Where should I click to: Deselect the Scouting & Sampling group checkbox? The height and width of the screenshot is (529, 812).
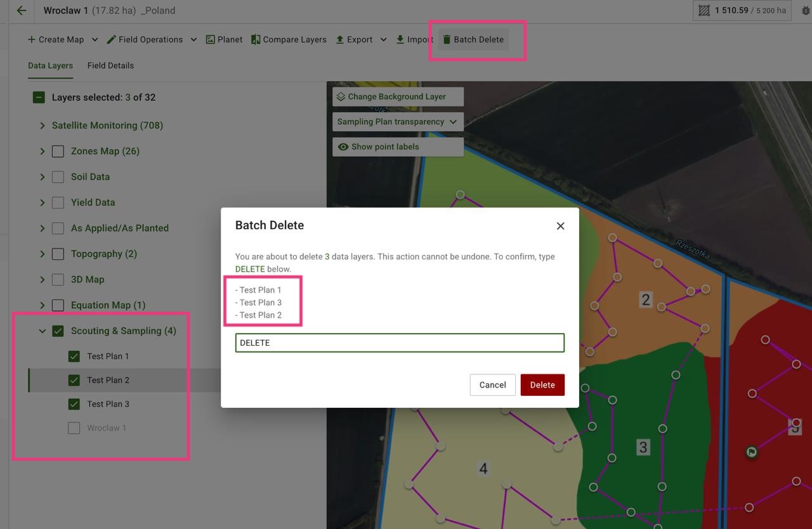58,330
